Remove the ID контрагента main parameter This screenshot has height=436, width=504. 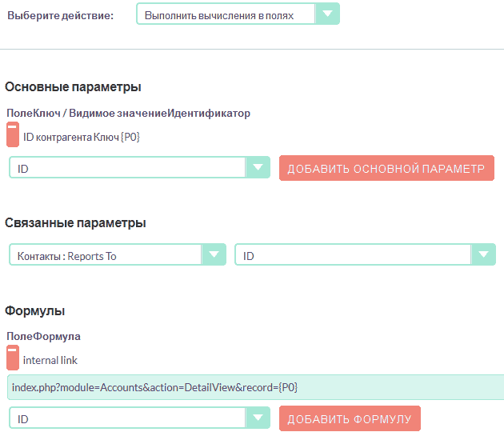pos(13,134)
